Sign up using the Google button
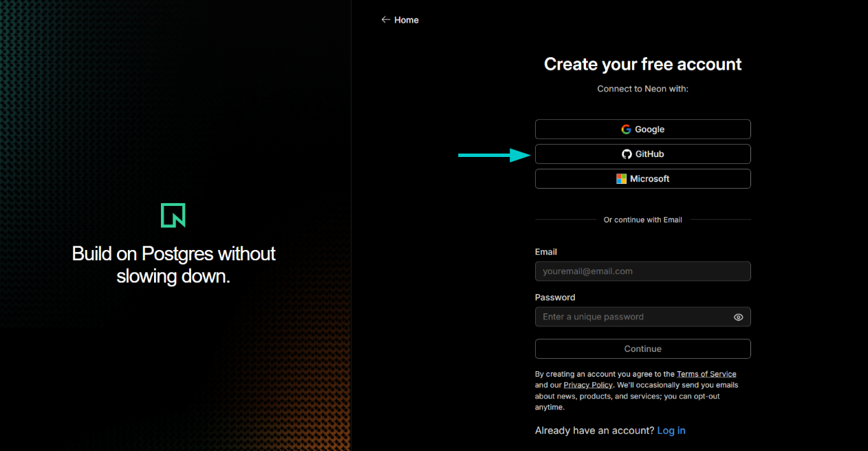 pyautogui.click(x=642, y=129)
